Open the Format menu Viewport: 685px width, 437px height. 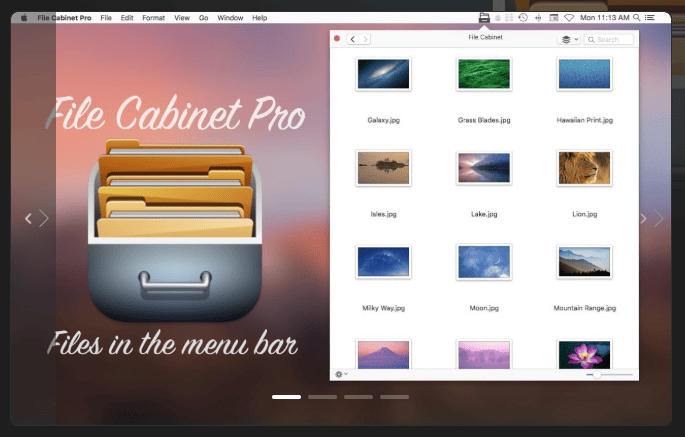154,18
